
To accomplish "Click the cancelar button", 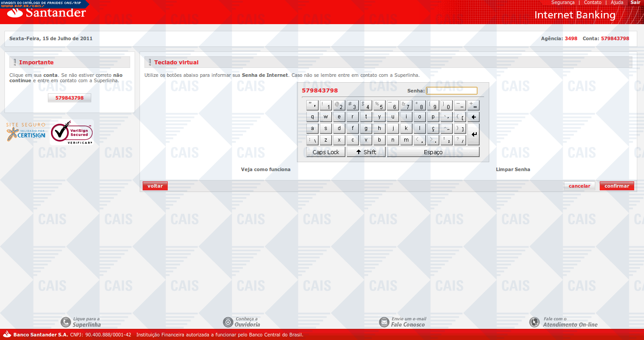I will pyautogui.click(x=579, y=186).
